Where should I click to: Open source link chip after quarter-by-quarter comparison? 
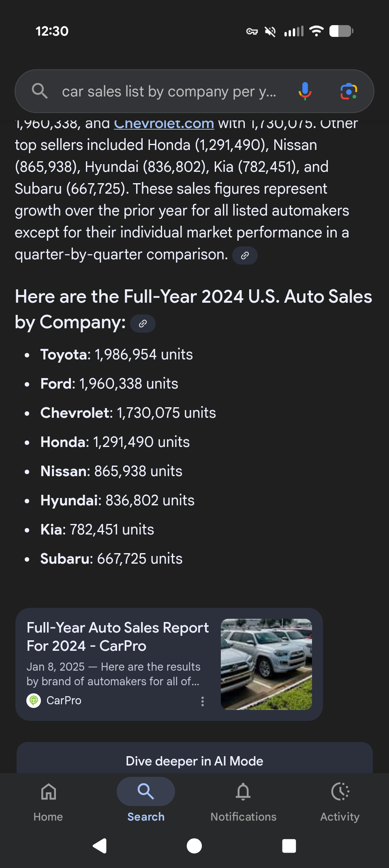click(x=245, y=255)
